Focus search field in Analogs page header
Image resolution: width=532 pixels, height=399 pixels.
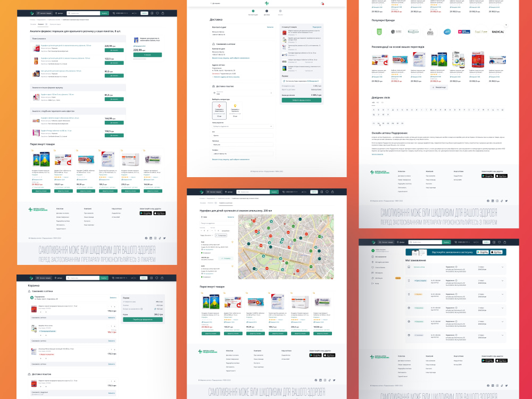(x=84, y=13)
